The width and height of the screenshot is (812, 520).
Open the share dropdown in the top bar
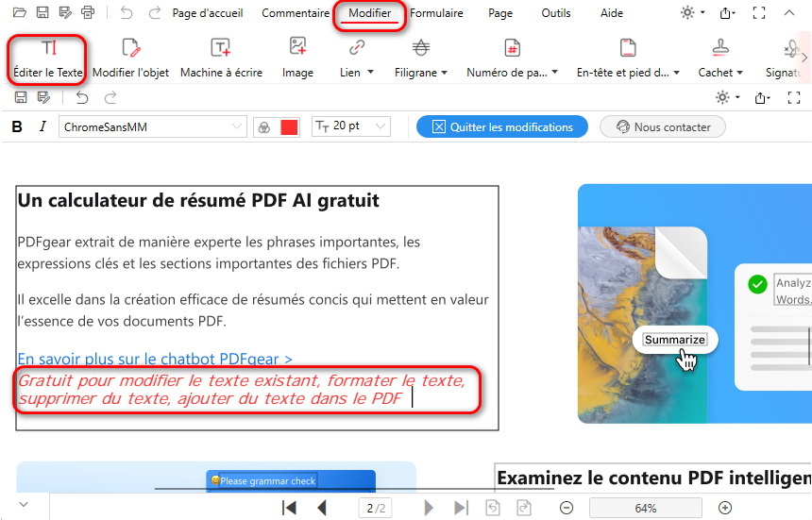pyautogui.click(x=728, y=13)
